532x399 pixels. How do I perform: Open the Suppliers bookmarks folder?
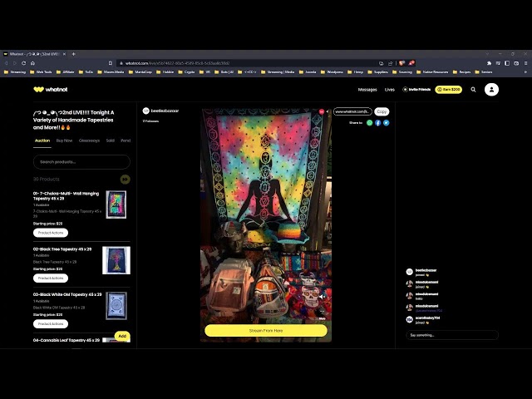(x=377, y=72)
